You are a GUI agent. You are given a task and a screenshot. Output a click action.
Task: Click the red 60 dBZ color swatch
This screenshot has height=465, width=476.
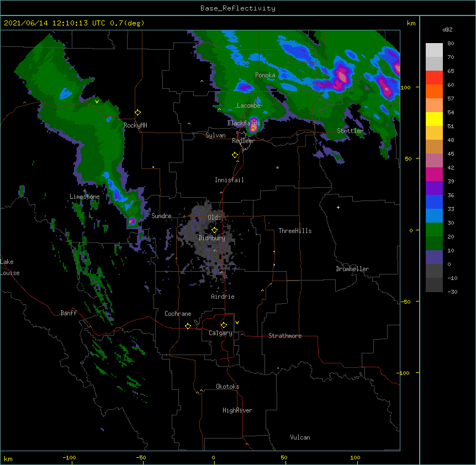pyautogui.click(x=434, y=78)
